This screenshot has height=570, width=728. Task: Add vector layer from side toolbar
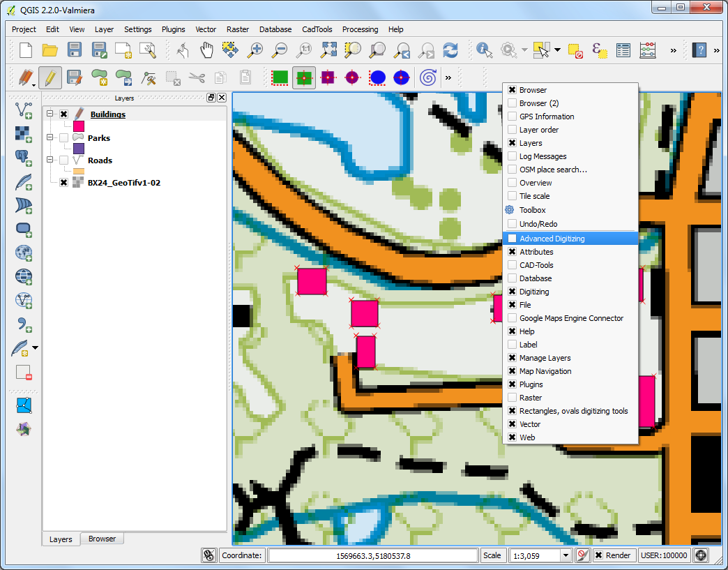click(x=24, y=110)
